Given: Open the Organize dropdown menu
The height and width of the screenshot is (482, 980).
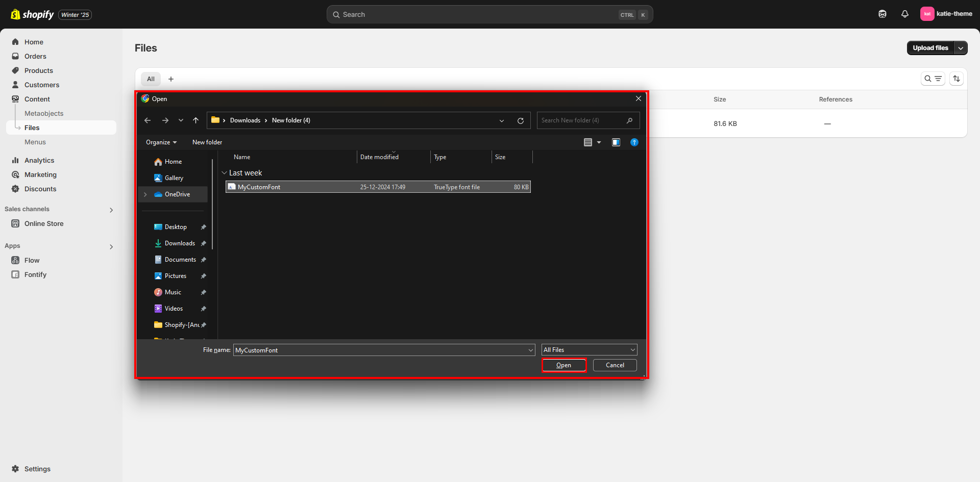Looking at the screenshot, I should 161,142.
